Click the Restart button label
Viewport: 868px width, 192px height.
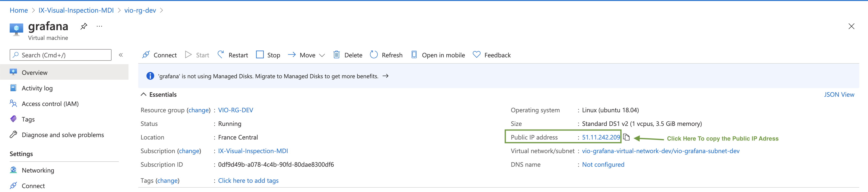point(238,55)
